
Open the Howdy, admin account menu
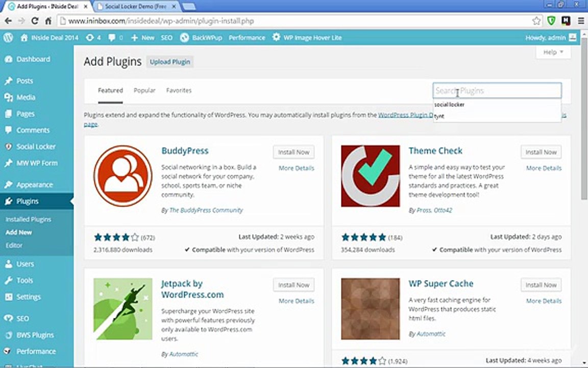pos(551,37)
